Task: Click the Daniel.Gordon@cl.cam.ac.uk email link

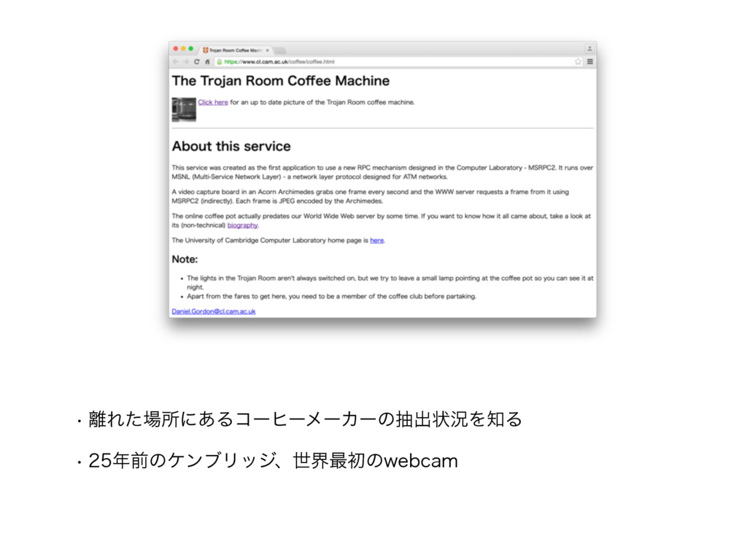Action: (x=214, y=311)
